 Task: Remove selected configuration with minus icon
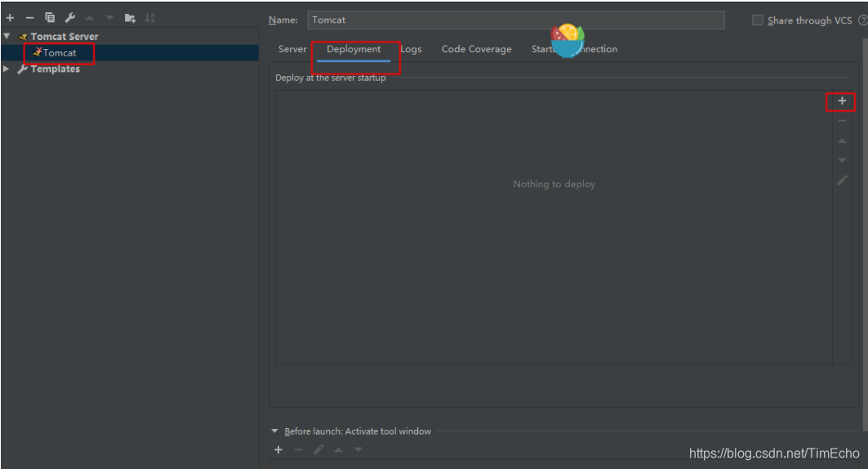tap(30, 18)
